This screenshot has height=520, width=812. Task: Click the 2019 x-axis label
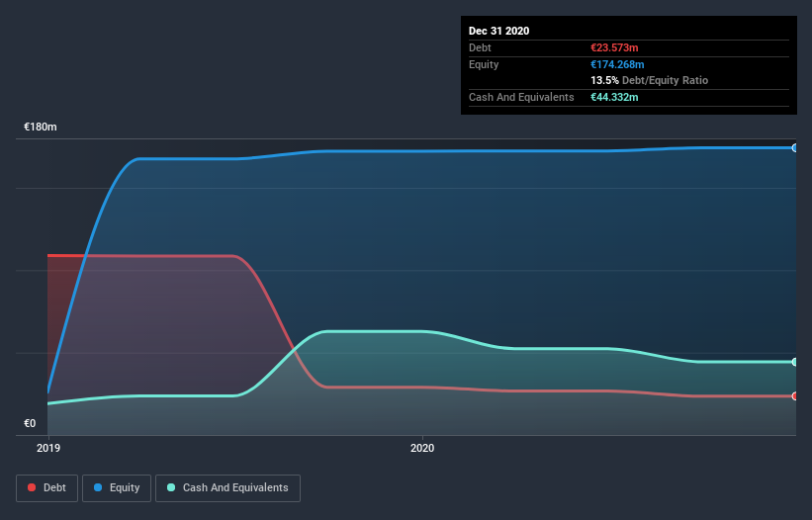point(48,448)
